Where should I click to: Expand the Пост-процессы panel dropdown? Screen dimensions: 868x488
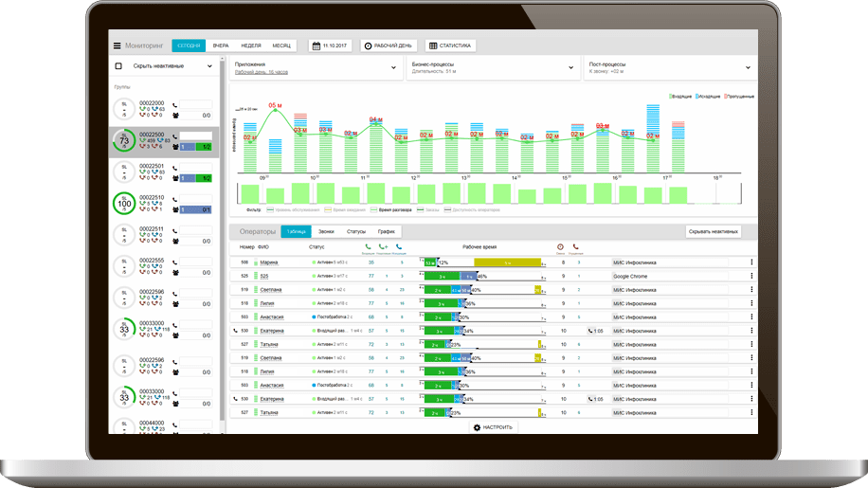pyautogui.click(x=748, y=67)
